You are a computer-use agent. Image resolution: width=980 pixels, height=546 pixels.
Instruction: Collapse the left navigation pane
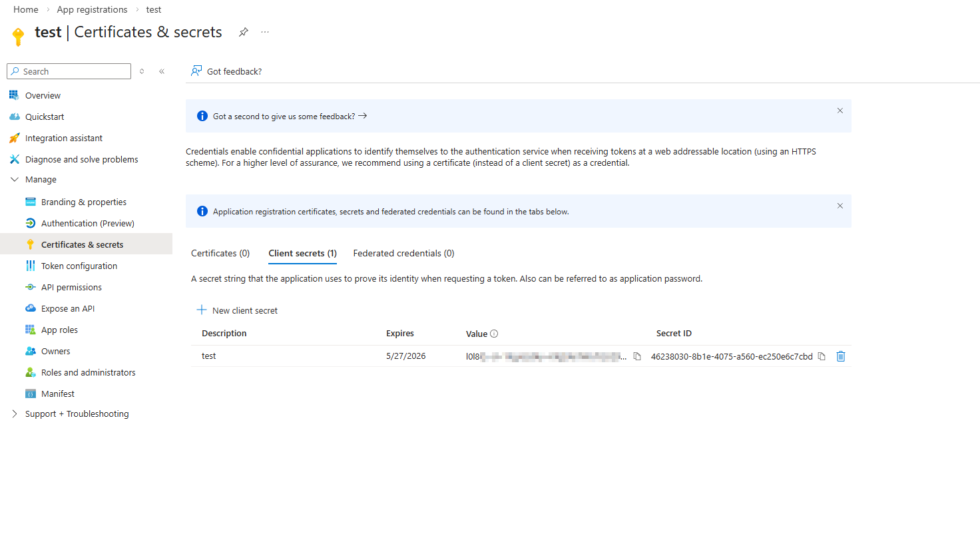tap(162, 71)
